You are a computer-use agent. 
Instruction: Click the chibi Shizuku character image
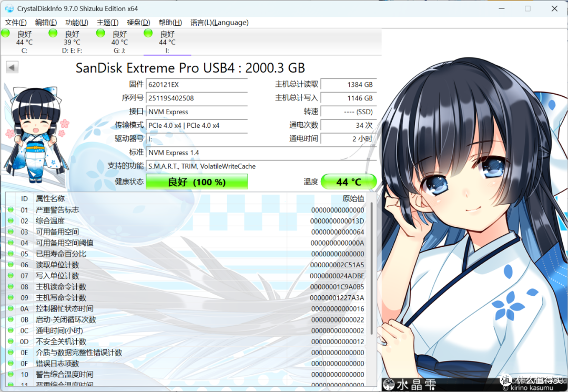coord(37,135)
